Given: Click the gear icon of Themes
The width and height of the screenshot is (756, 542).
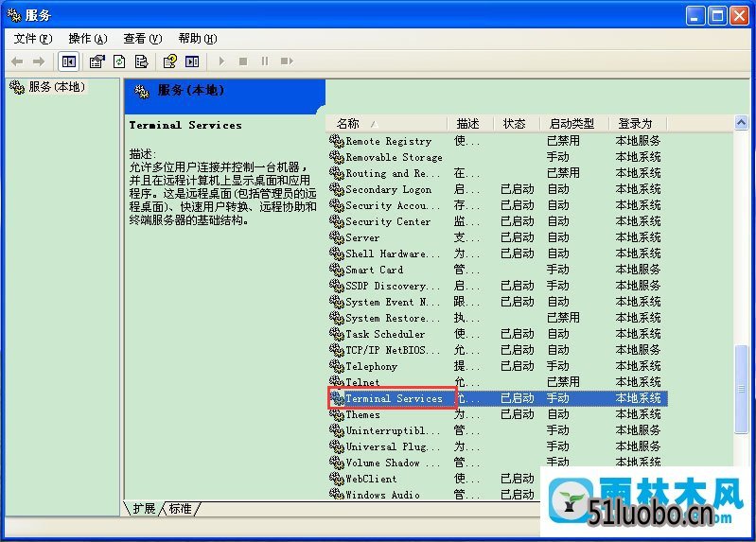Looking at the screenshot, I should click(x=337, y=414).
